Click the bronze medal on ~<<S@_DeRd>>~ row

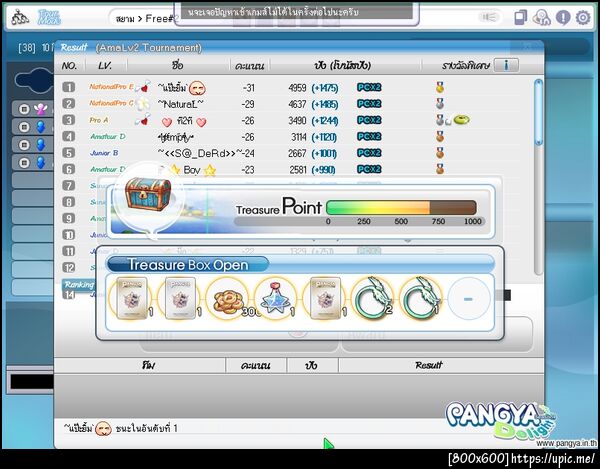click(x=440, y=153)
